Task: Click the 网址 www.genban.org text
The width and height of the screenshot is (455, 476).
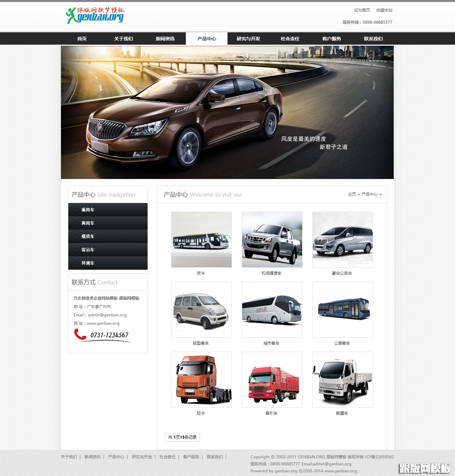Action: click(97, 323)
